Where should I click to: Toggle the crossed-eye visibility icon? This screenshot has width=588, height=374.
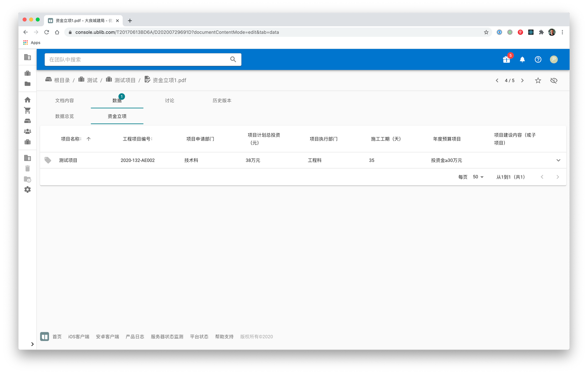coord(554,80)
